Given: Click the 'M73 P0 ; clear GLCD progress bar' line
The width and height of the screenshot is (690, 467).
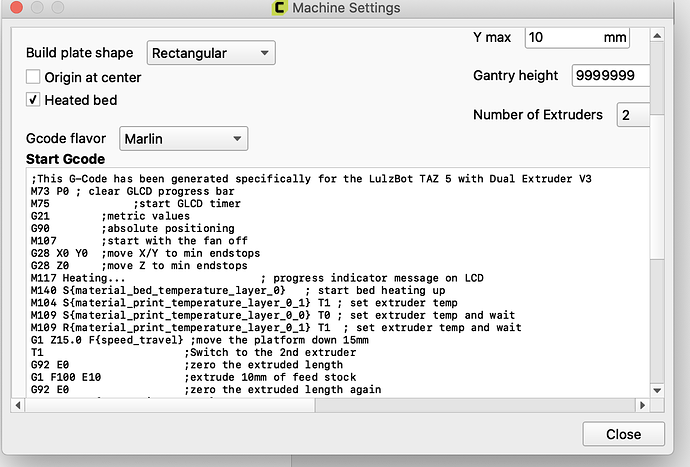Looking at the screenshot, I should tap(132, 191).
